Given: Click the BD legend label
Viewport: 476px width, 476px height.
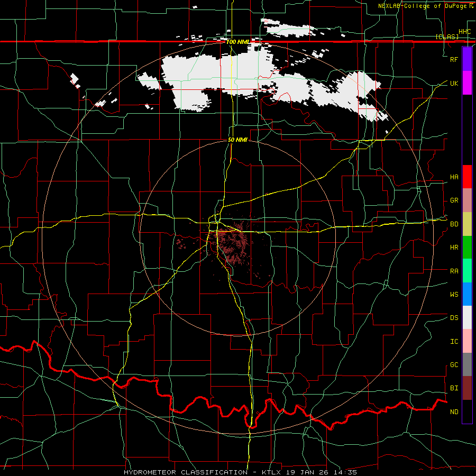Looking at the screenshot, I should pyautogui.click(x=454, y=224).
